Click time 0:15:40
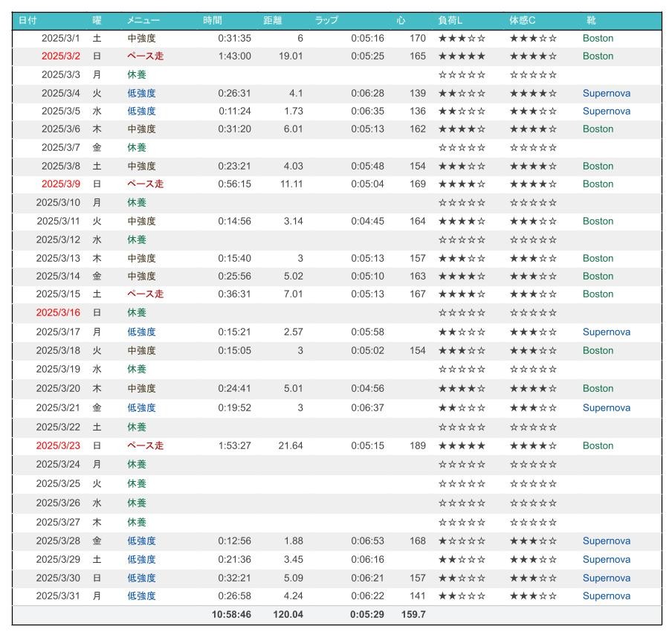Image resolution: width=672 pixels, height=635 pixels. point(234,259)
